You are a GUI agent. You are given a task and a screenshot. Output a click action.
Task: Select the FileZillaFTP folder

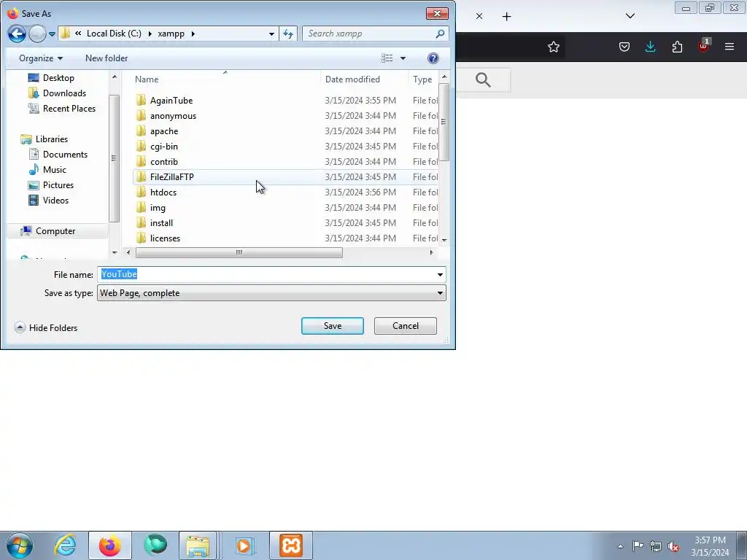(x=285, y=176)
